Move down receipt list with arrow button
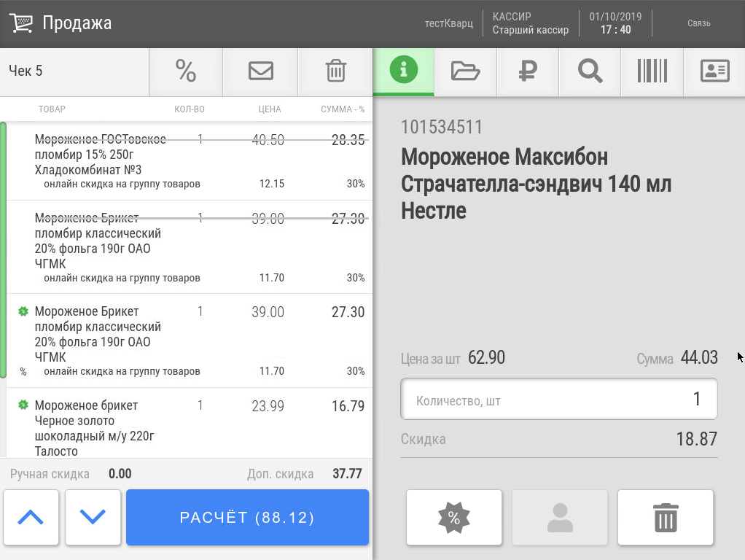 coord(93,517)
